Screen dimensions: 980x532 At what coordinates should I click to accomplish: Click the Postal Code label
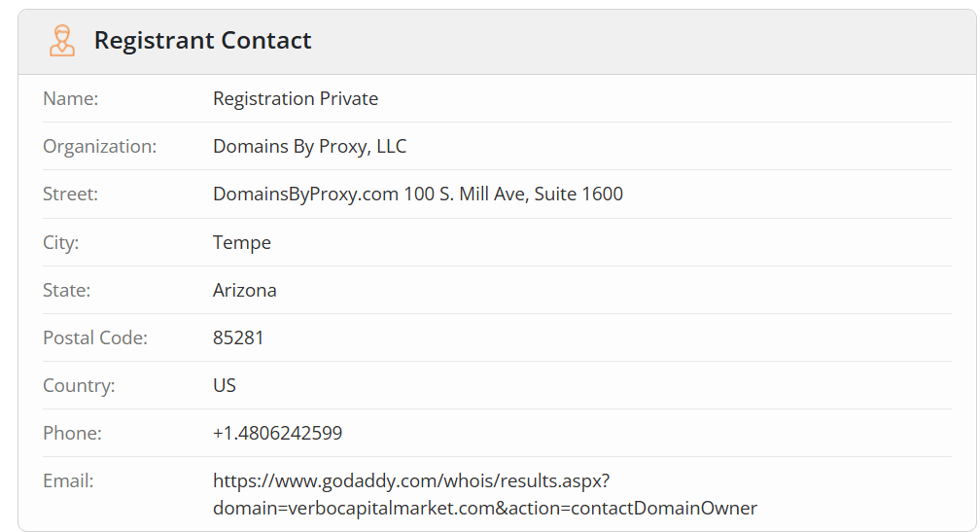(95, 337)
